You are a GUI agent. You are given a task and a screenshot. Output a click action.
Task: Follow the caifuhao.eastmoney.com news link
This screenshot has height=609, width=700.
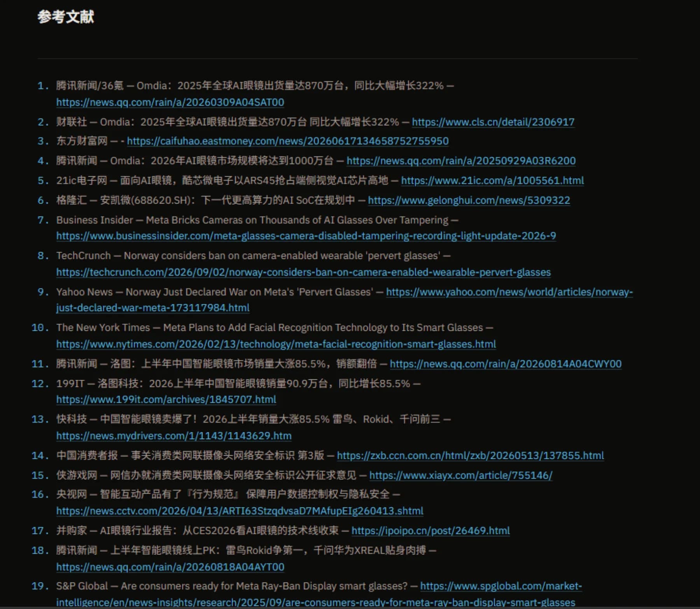point(288,141)
